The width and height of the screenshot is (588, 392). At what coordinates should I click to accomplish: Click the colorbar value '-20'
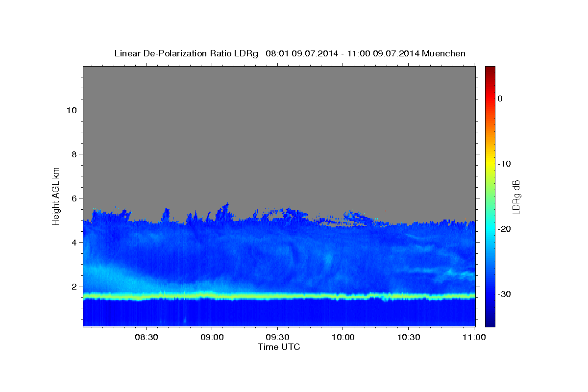504,229
